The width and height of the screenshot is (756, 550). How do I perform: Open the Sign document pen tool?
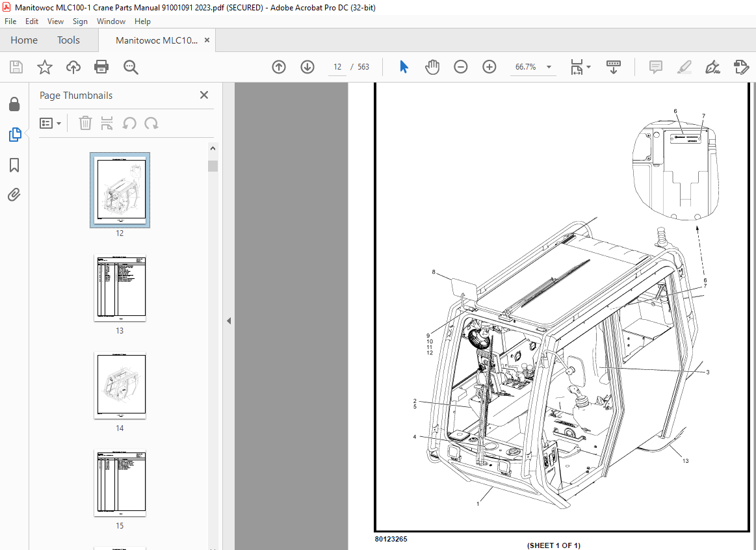[x=712, y=67]
